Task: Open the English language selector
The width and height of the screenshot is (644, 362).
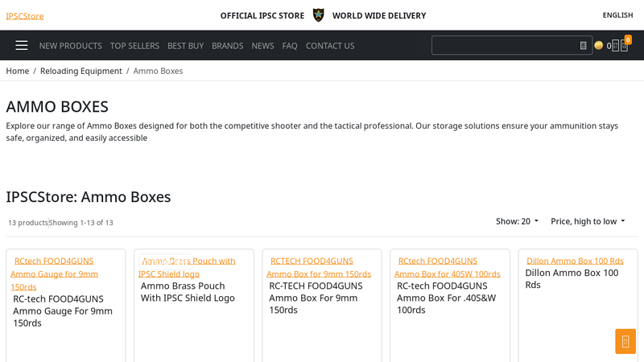Action: pos(617,15)
